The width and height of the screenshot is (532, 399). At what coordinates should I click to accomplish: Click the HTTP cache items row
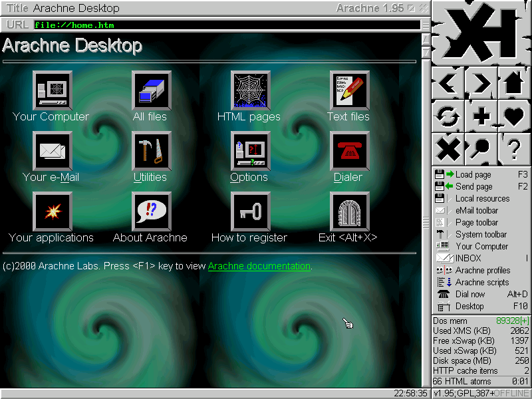[481, 370]
